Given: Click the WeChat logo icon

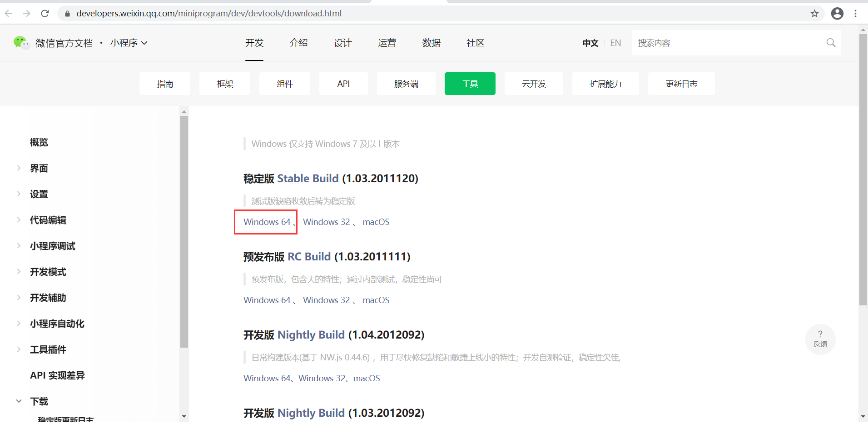Looking at the screenshot, I should pos(21,43).
